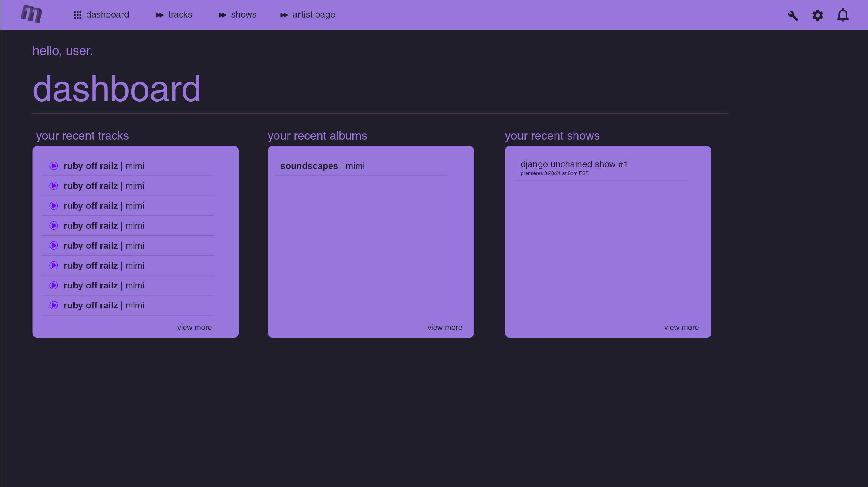
Task: Select the second ruby off railz title
Action: [91, 186]
